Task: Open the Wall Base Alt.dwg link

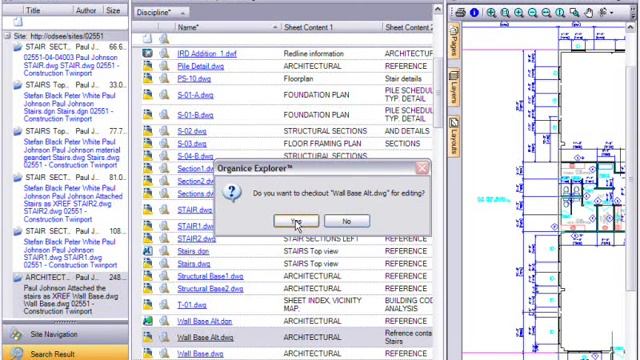Action: [205, 338]
